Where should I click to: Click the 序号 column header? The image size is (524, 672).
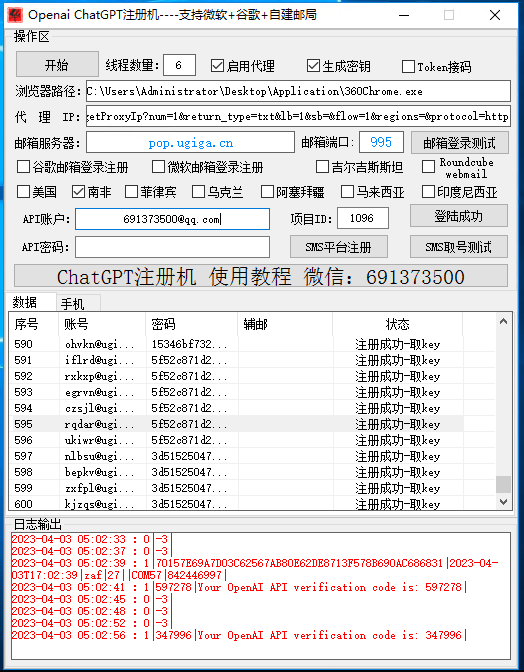(34, 324)
